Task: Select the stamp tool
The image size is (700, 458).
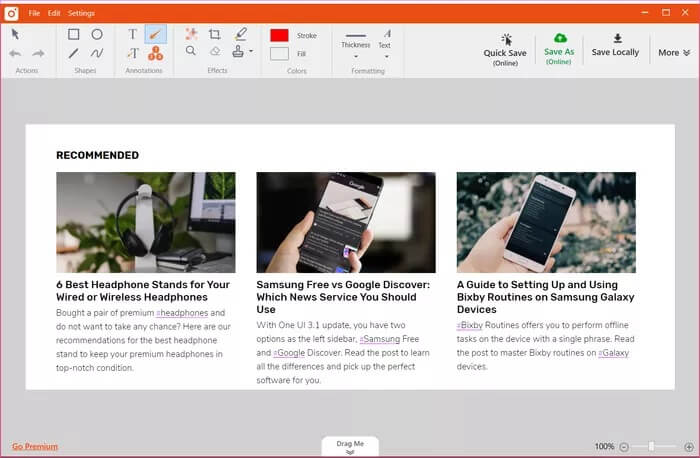Action: click(238, 52)
